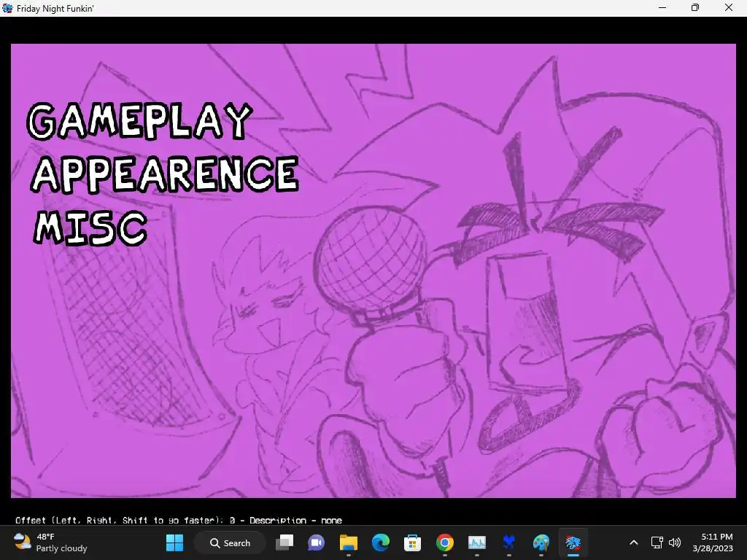747x560 pixels.
Task: Click the Offset description text line
Action: (179, 520)
